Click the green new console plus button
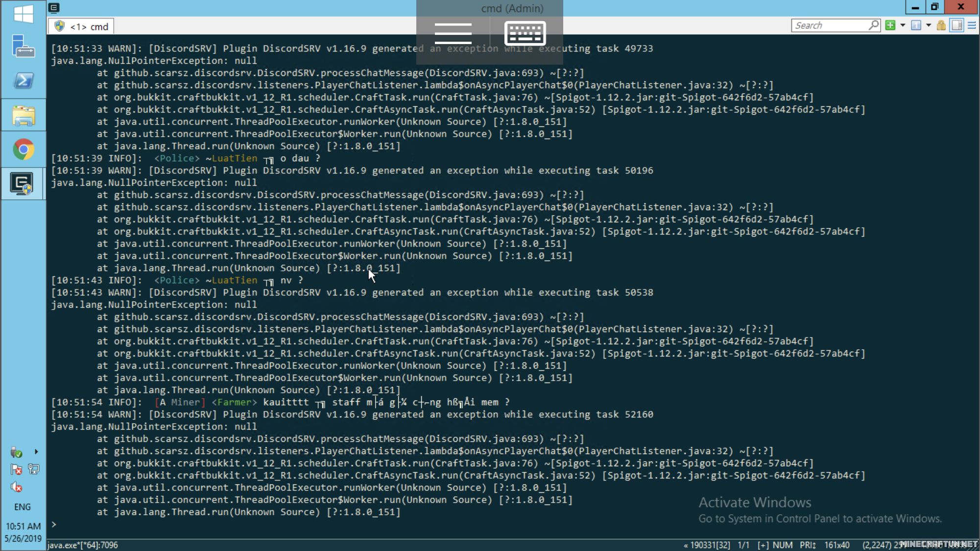980x551 pixels. coord(890,25)
